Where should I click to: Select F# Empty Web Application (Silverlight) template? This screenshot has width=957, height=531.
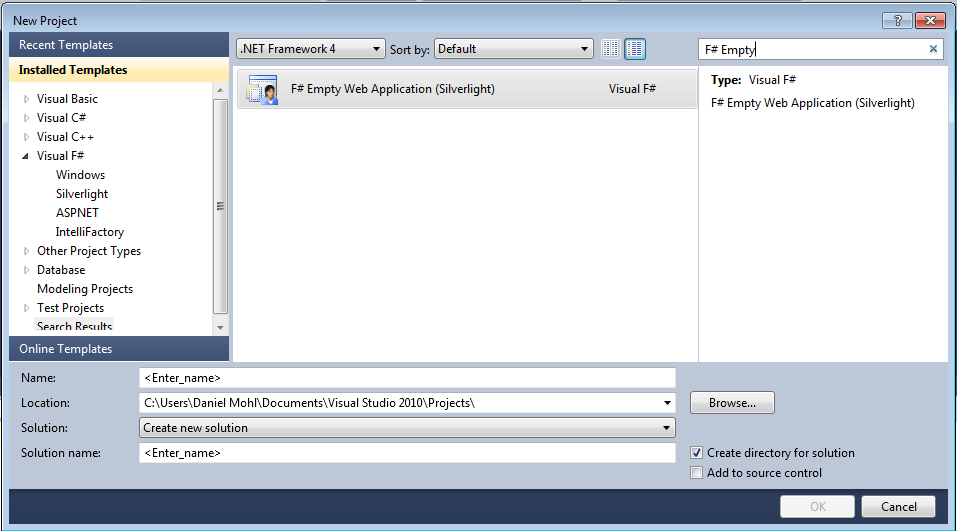pyautogui.click(x=467, y=89)
